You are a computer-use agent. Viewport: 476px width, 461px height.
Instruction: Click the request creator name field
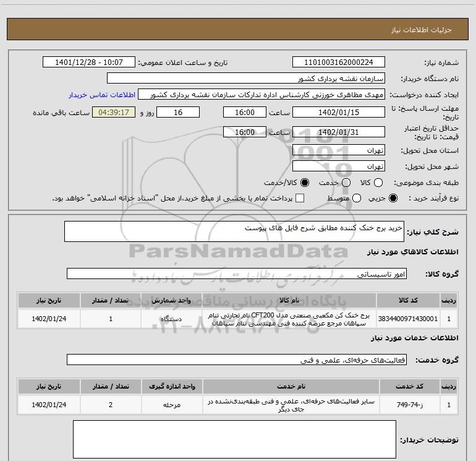[x=261, y=94]
